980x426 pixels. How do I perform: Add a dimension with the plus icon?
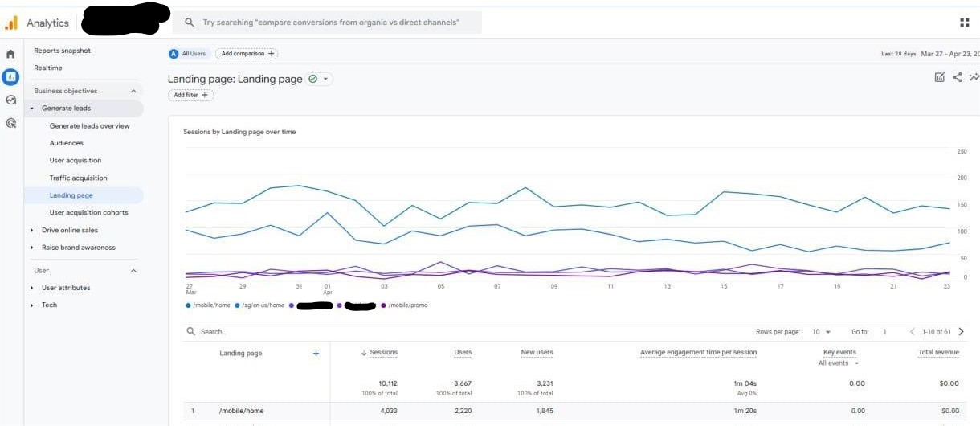(x=316, y=353)
